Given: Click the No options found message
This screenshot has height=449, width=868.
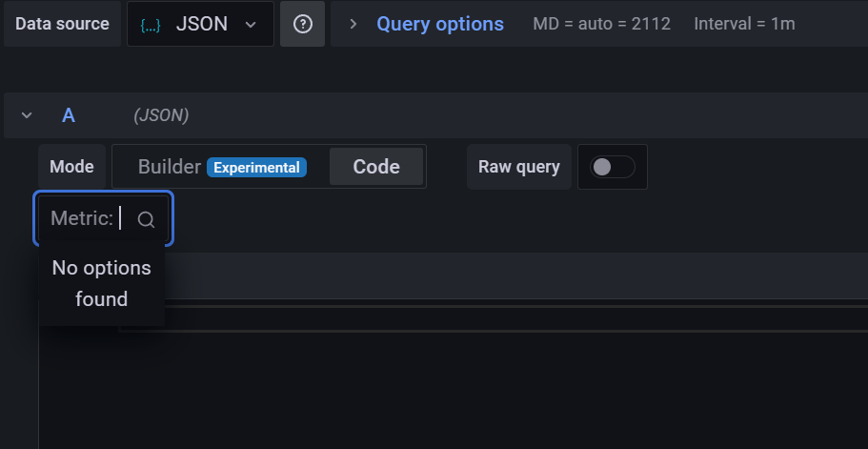Looking at the screenshot, I should pos(101,283).
